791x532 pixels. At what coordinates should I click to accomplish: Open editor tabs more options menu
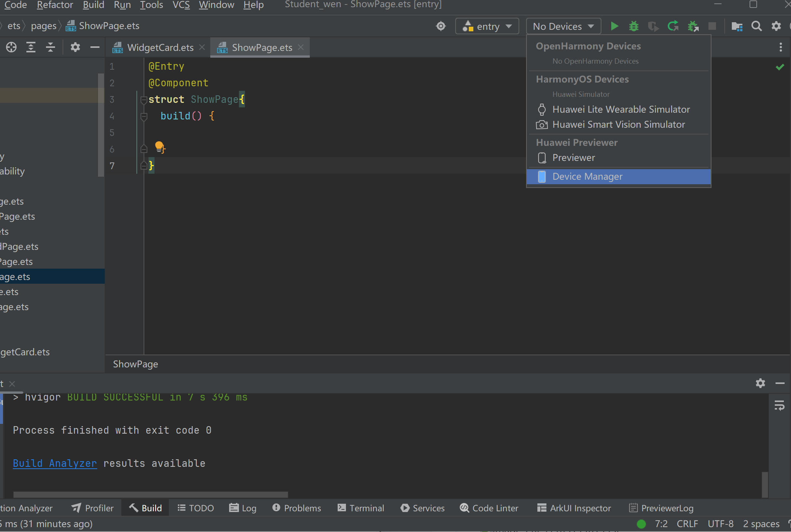tap(780, 47)
